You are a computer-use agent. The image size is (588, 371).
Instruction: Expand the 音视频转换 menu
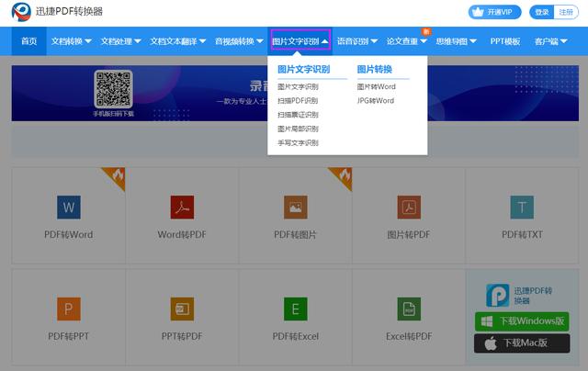click(x=239, y=41)
